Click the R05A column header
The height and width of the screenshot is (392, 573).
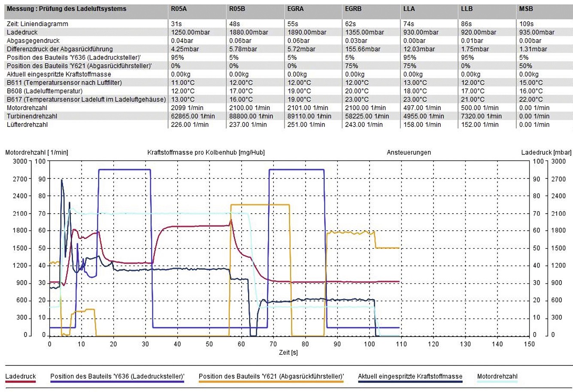pyautogui.click(x=179, y=9)
